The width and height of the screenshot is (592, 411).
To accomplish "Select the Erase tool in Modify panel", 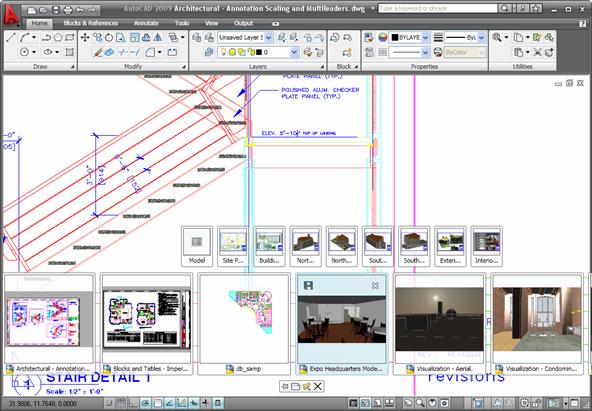I will coord(98,52).
